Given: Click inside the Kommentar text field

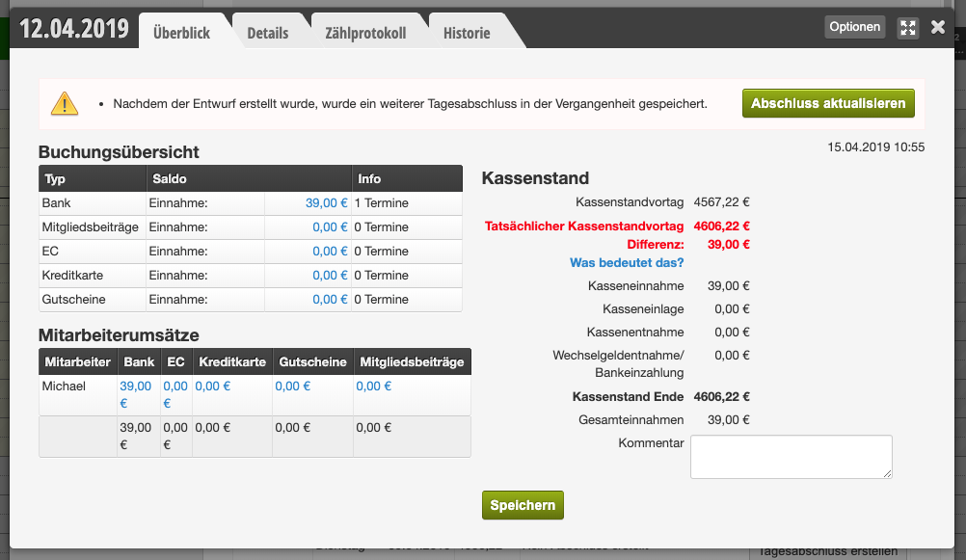Looking at the screenshot, I should (x=792, y=457).
